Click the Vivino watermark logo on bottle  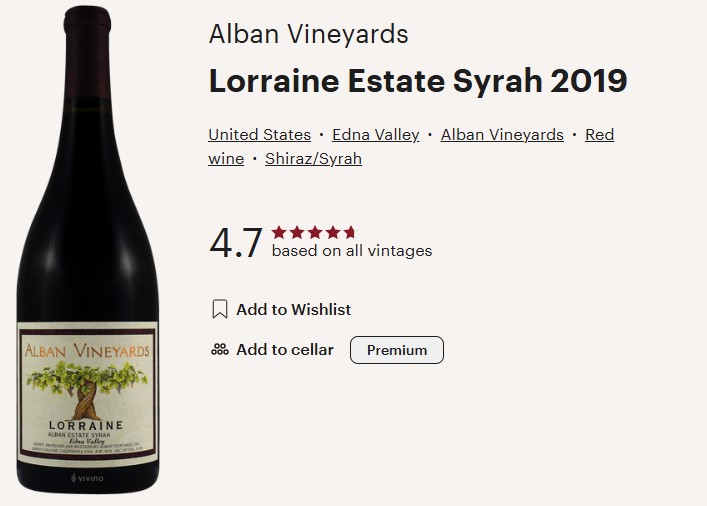click(x=88, y=479)
